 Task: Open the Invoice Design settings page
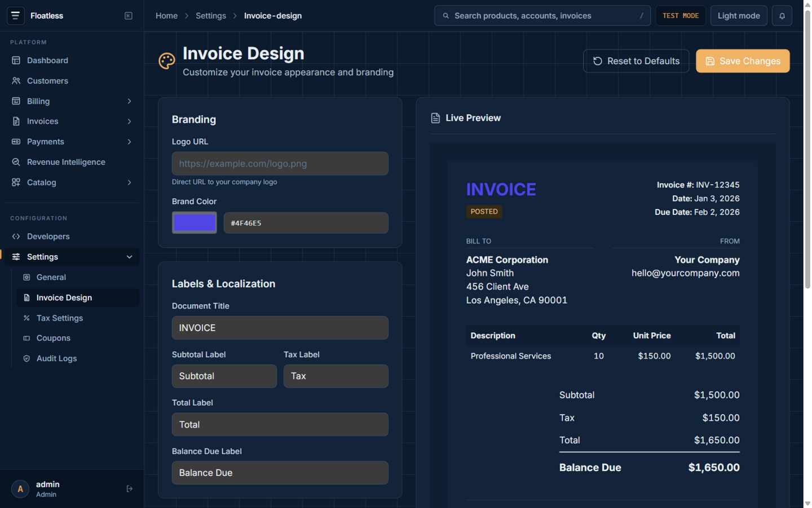click(x=78, y=297)
